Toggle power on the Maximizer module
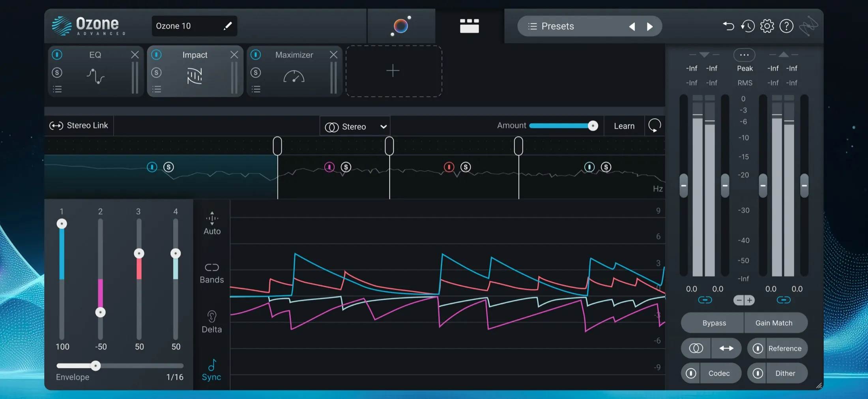The image size is (868, 399). tap(256, 54)
